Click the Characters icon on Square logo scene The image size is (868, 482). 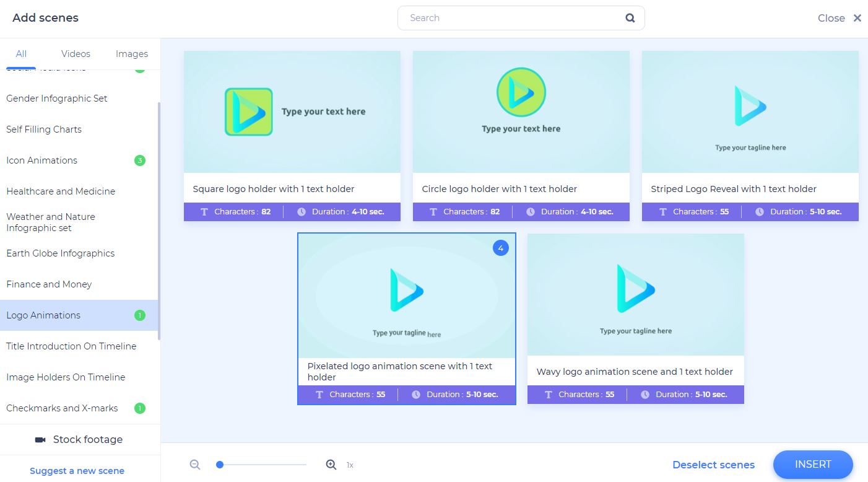pos(204,211)
